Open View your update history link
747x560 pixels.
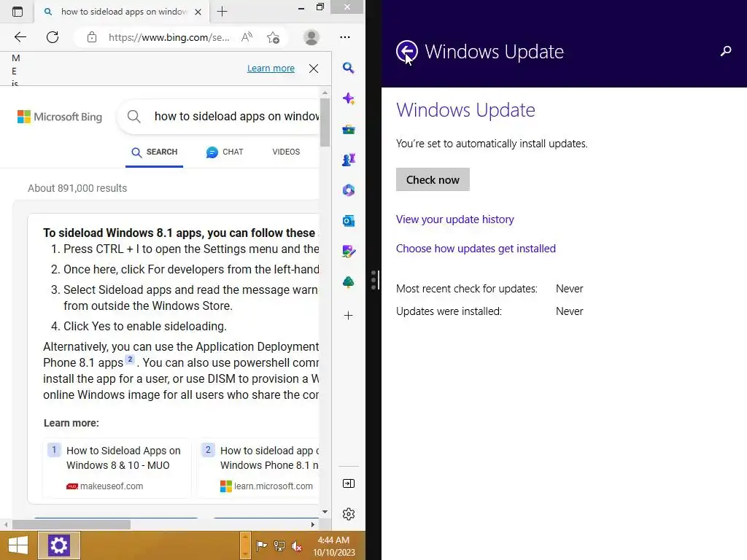pyautogui.click(x=455, y=219)
